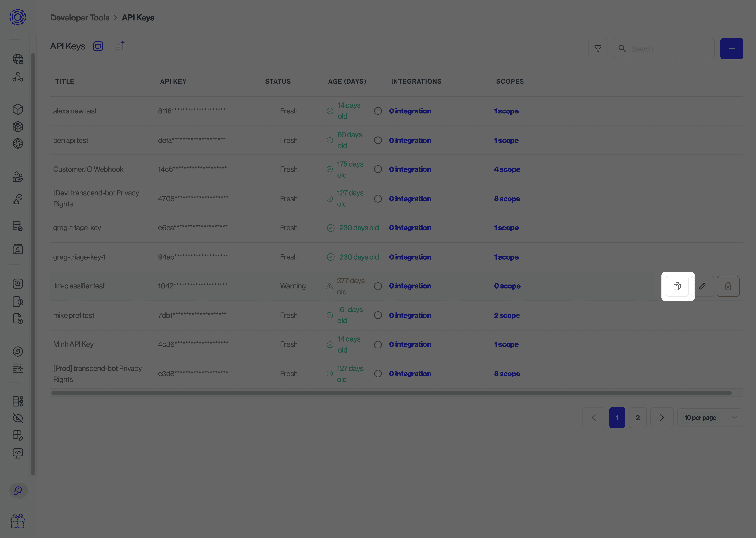The image size is (756, 538).
Task: Click inside the Search input field
Action: click(665, 48)
